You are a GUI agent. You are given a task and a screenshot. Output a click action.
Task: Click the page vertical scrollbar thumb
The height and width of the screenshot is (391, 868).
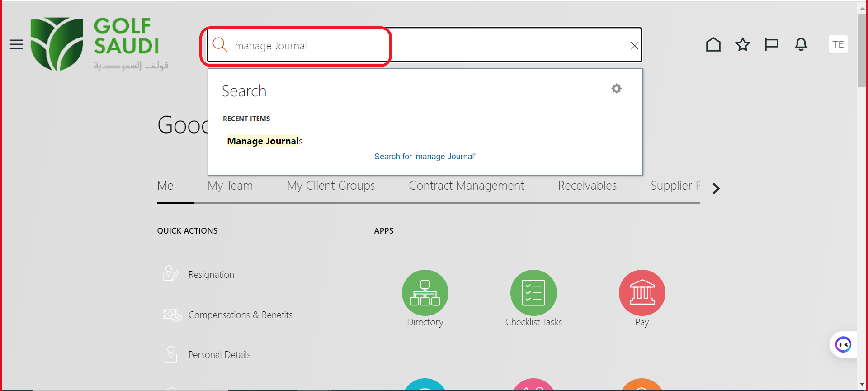pyautogui.click(x=862, y=50)
